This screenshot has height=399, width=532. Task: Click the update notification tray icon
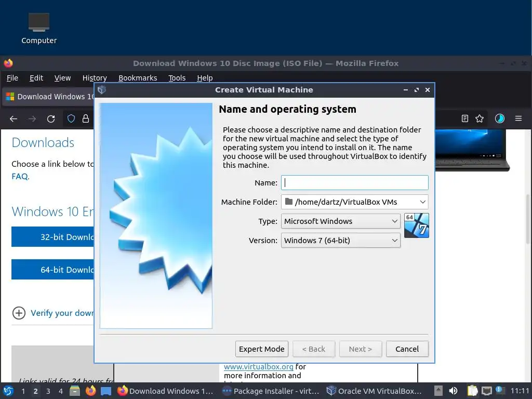(500, 391)
